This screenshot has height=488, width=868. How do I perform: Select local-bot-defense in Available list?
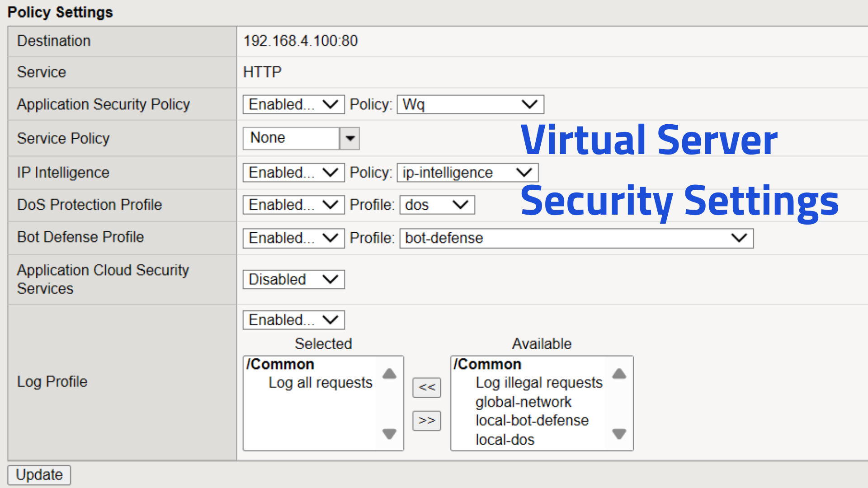point(532,421)
